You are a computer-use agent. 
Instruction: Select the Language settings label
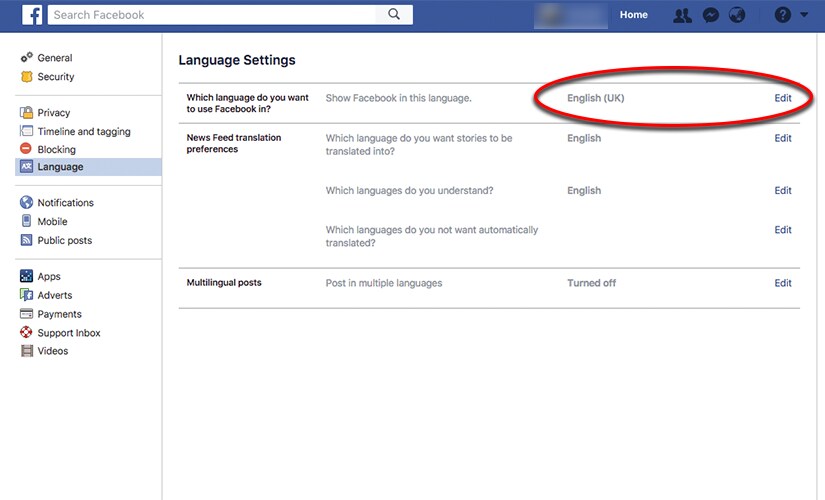pyautogui.click(x=61, y=167)
